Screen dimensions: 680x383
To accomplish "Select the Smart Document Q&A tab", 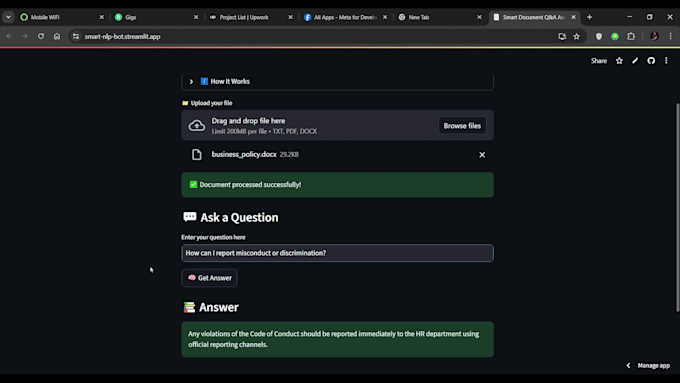I will (533, 17).
